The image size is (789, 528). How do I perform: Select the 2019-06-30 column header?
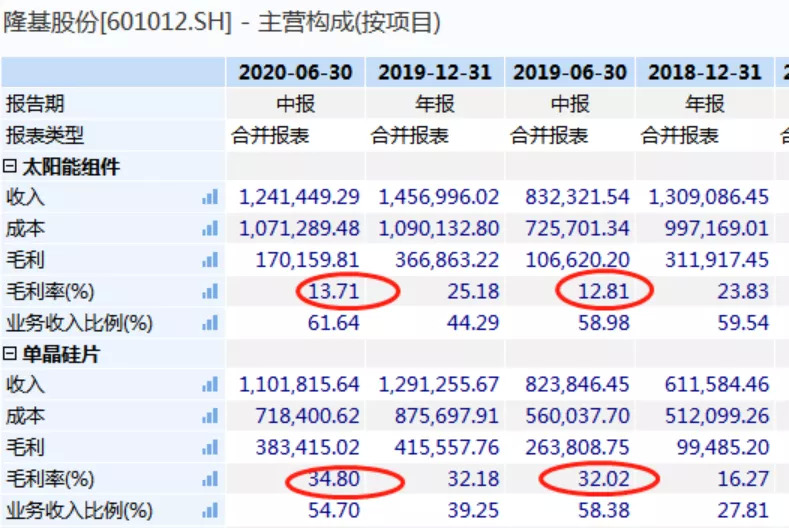pyautogui.click(x=570, y=72)
